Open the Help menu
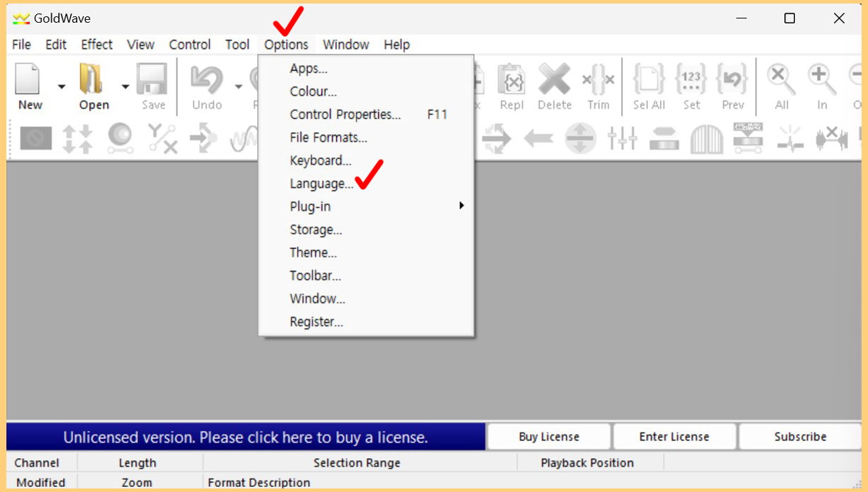 click(x=397, y=45)
